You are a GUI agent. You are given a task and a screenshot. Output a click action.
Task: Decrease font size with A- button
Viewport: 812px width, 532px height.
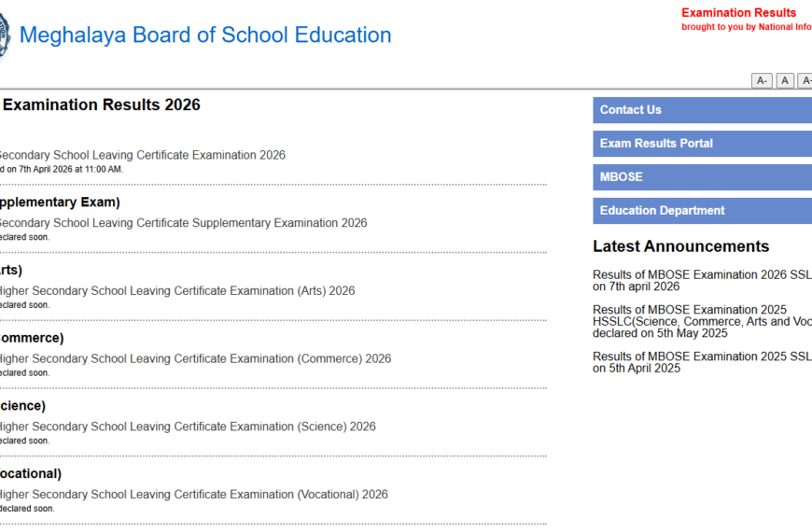762,81
